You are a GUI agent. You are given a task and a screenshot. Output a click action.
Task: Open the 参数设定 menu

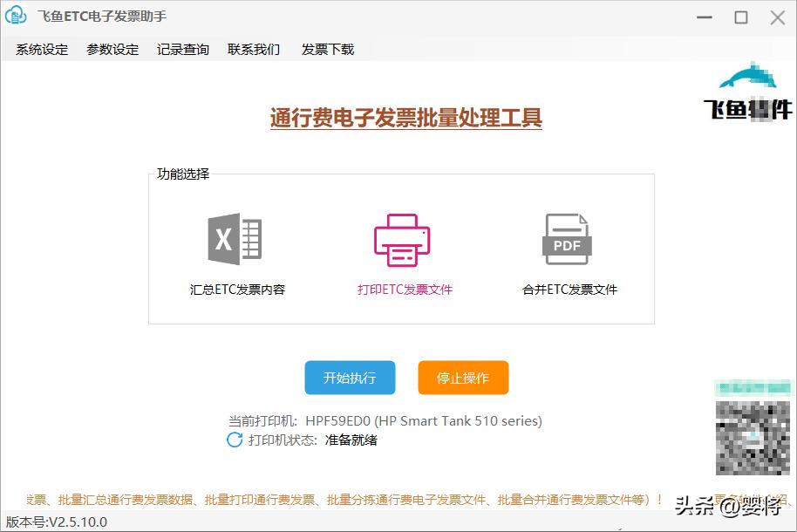[111, 49]
